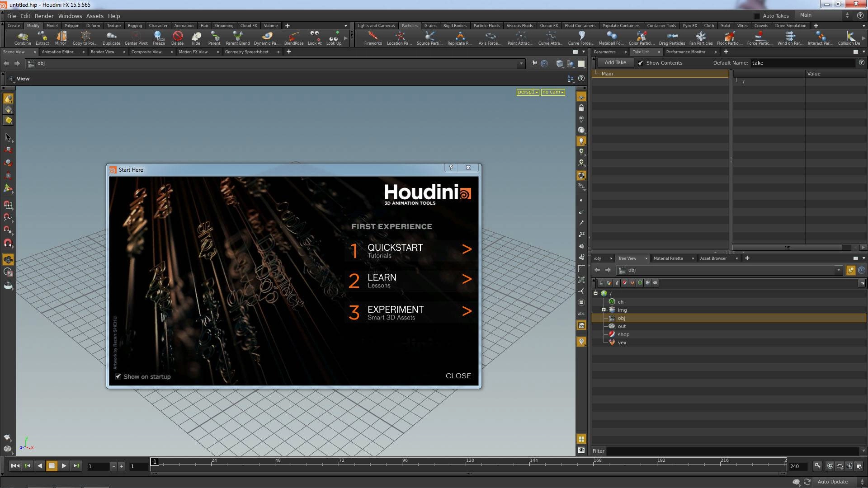
Task: Open the Assets menu
Action: pos(95,16)
